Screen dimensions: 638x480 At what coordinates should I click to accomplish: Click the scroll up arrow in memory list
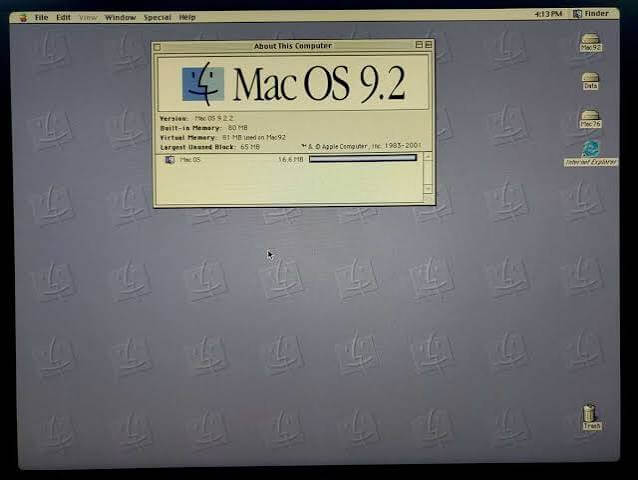click(x=428, y=157)
